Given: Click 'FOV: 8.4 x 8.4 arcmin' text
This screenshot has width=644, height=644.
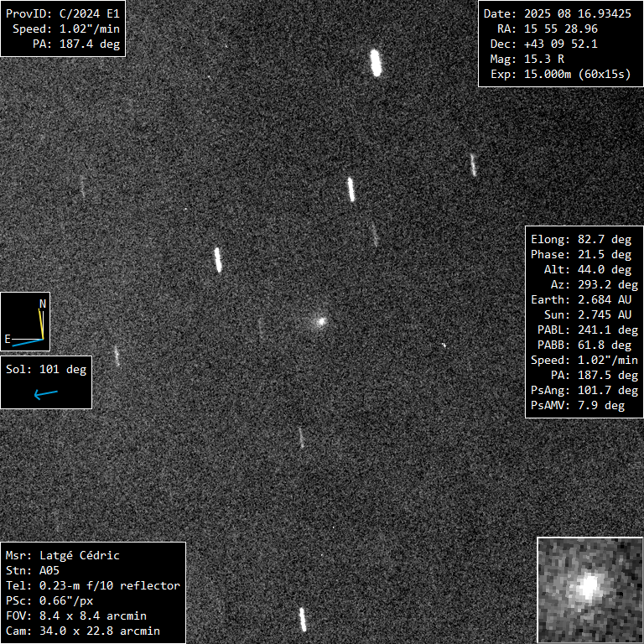Looking at the screenshot, I should point(76,616).
